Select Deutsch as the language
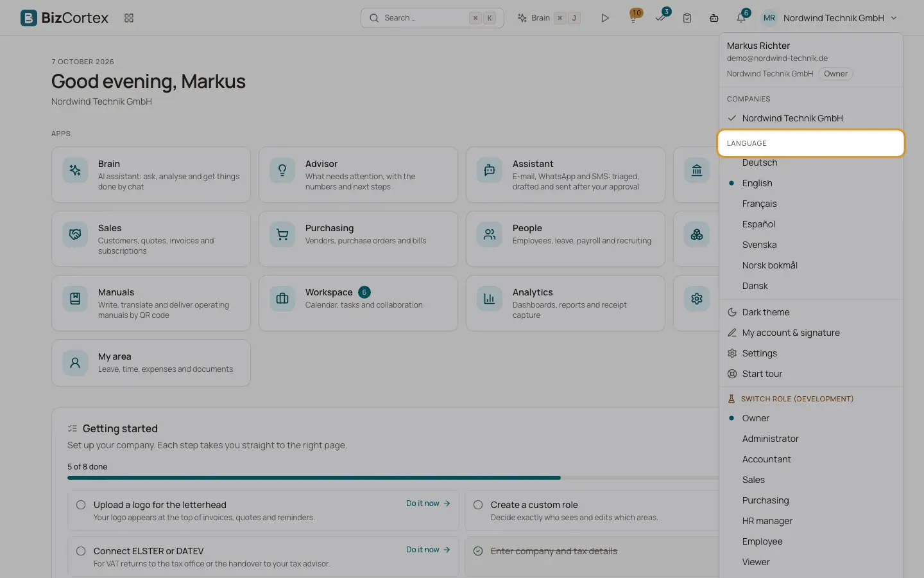Image resolution: width=924 pixels, height=578 pixels. pos(811,162)
